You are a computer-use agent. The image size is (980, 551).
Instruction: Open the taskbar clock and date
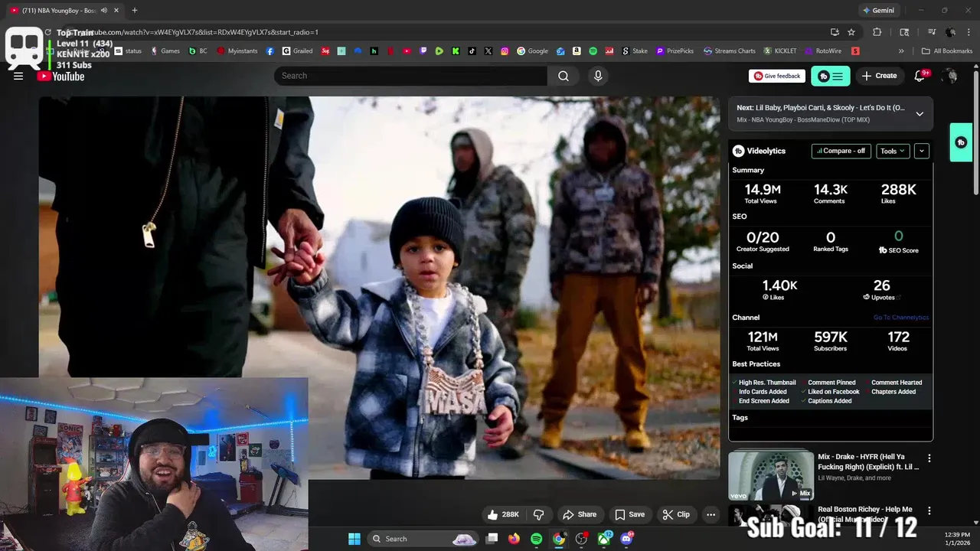tap(957, 539)
